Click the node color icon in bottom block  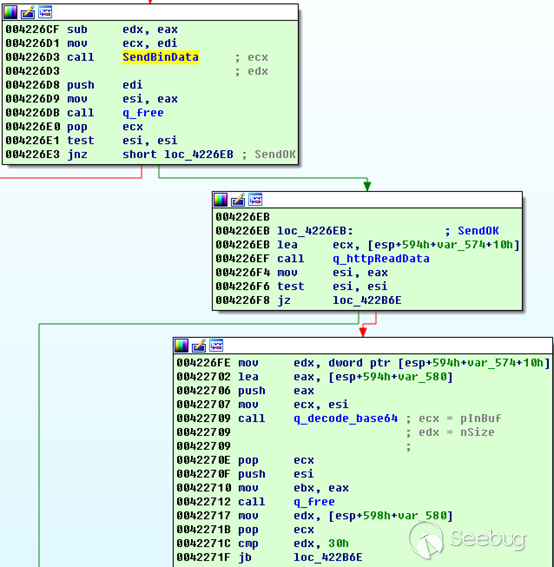click(x=182, y=346)
